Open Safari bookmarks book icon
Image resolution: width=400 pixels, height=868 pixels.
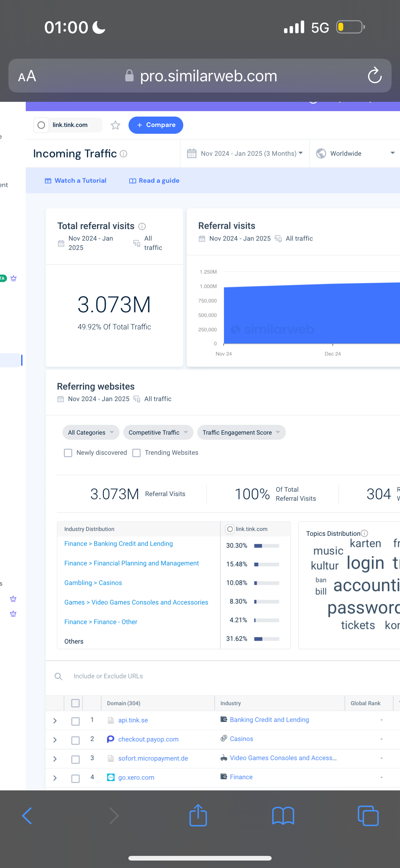click(283, 816)
